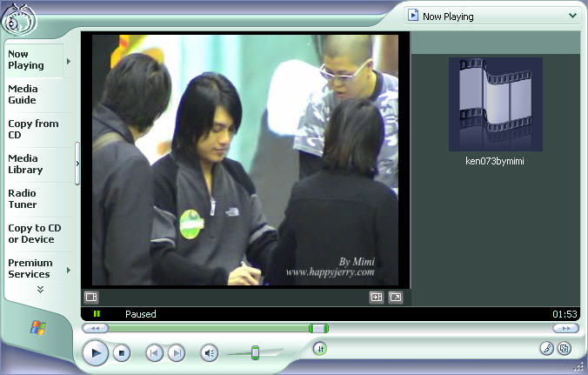Image resolution: width=588 pixels, height=375 pixels.
Task: Click the Play button
Action: click(x=96, y=353)
